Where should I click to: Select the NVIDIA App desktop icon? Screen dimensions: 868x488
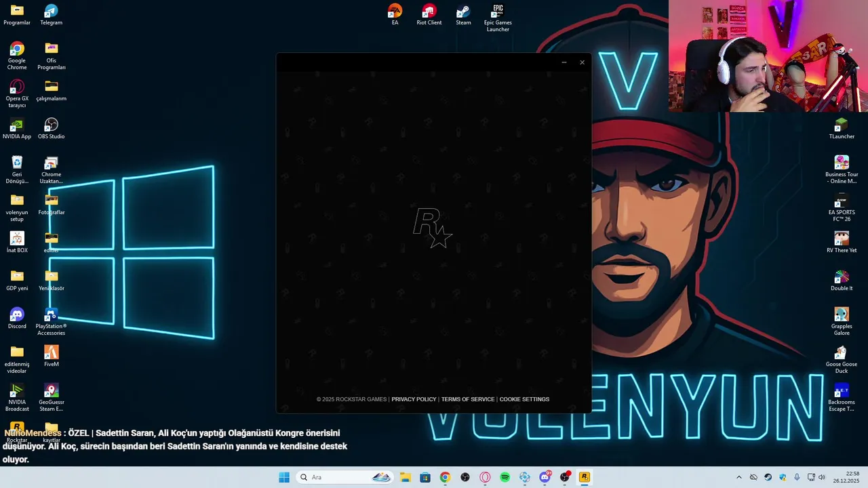pyautogui.click(x=17, y=128)
